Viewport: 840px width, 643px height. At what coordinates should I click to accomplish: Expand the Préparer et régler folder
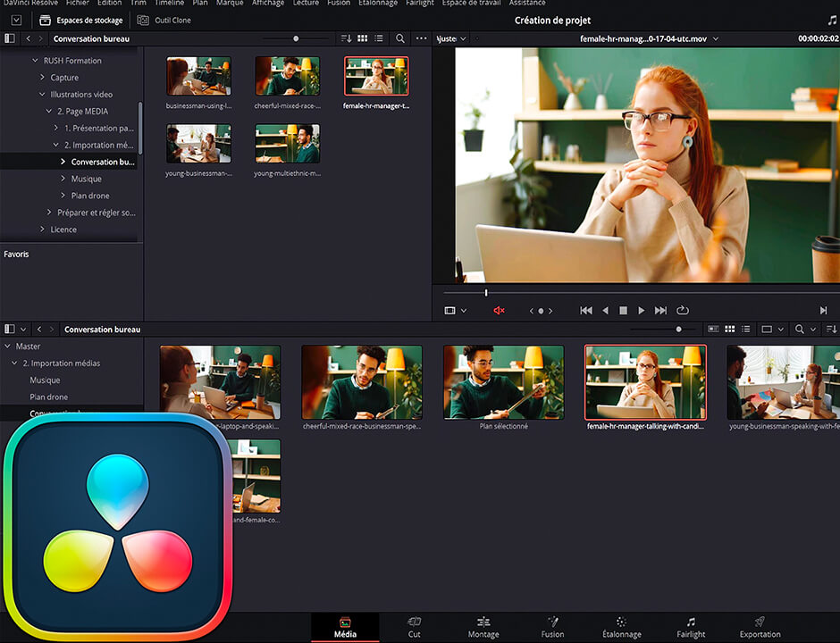pos(49,213)
